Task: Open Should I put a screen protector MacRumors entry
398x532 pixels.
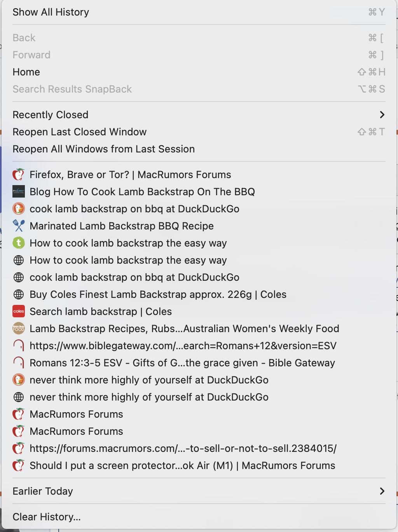Action: (199, 465)
